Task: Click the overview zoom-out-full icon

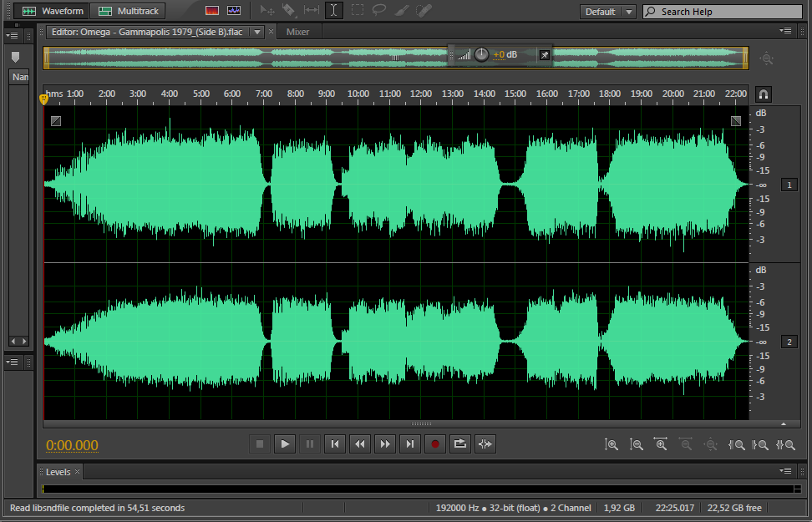Action: coord(766,58)
